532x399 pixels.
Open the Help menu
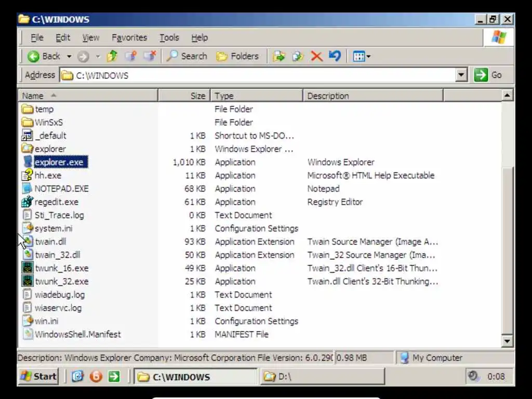(x=199, y=37)
